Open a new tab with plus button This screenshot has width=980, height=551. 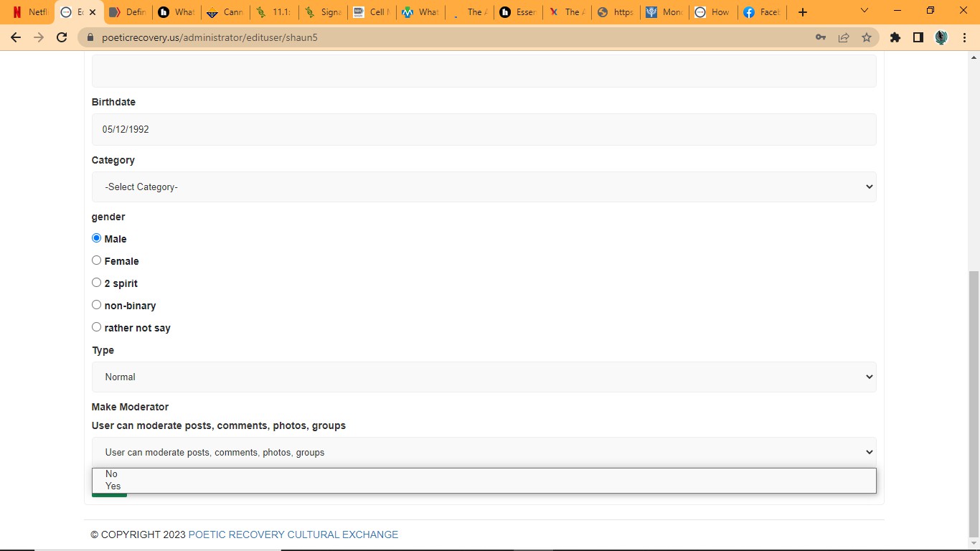[x=803, y=12]
